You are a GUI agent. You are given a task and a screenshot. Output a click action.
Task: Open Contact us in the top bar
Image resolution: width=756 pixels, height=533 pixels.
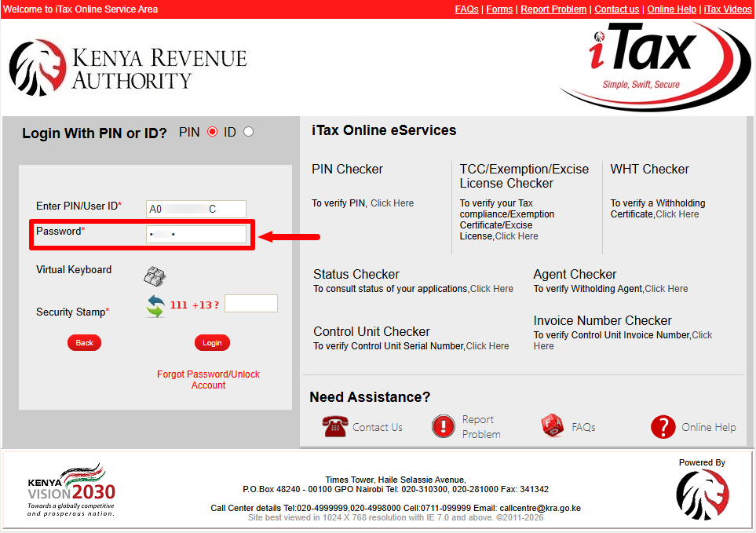[x=617, y=9]
